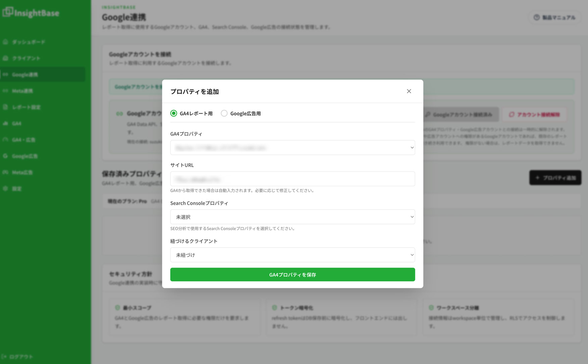
Task: Click the Meta連携 link icon in the sidebar
Action: 5,91
